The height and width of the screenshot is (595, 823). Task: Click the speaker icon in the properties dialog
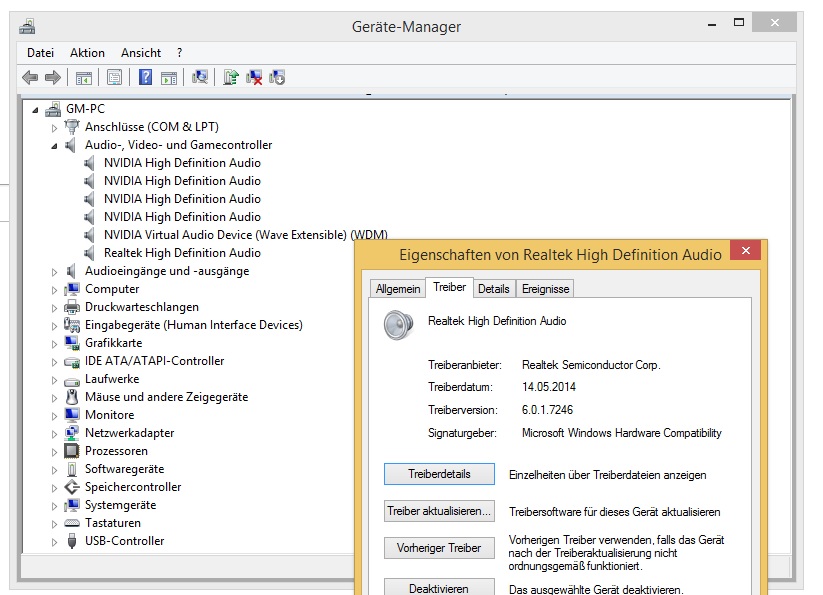point(398,325)
